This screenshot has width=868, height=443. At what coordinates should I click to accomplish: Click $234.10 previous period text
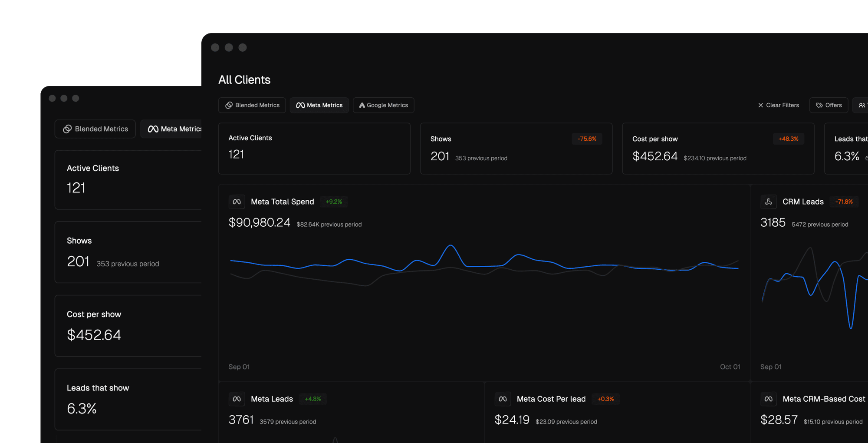pos(715,159)
